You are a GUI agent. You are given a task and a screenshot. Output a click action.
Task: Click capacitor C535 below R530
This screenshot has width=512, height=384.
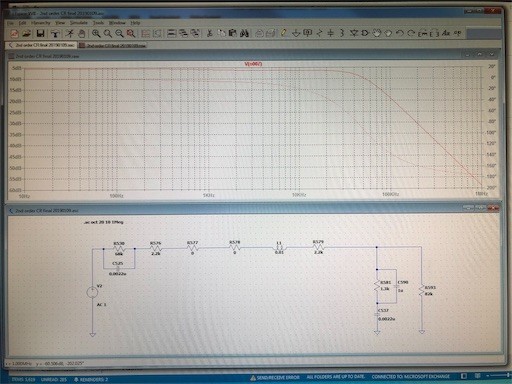[118, 268]
